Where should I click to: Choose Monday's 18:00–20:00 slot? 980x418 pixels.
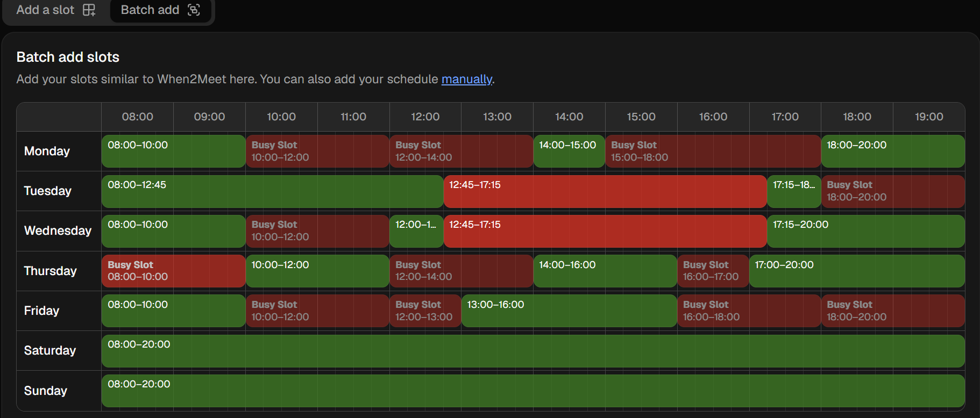893,151
